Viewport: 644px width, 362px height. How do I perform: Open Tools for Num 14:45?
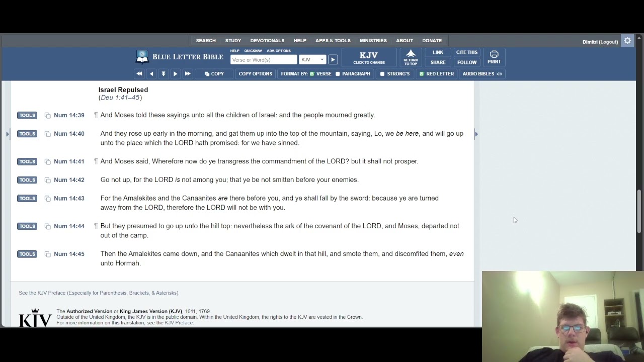(x=27, y=254)
